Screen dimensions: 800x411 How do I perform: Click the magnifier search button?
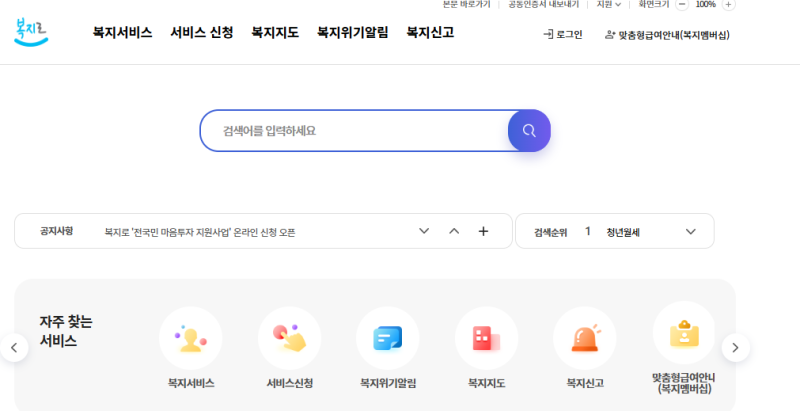[529, 131]
